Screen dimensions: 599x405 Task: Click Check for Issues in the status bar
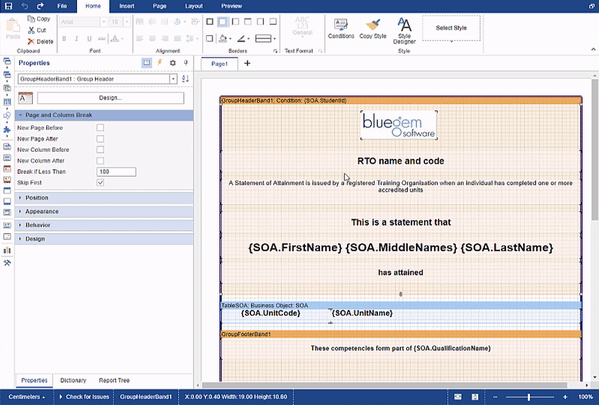(84, 397)
